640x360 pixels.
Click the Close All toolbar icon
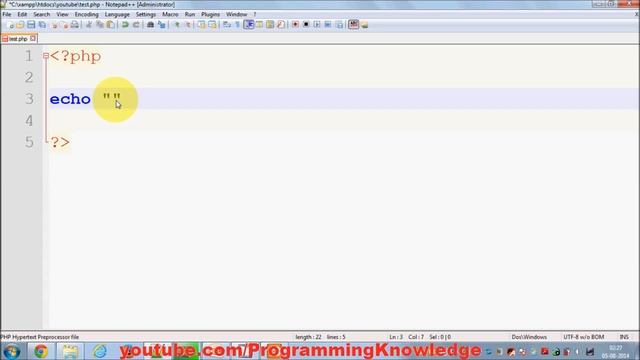(64, 25)
